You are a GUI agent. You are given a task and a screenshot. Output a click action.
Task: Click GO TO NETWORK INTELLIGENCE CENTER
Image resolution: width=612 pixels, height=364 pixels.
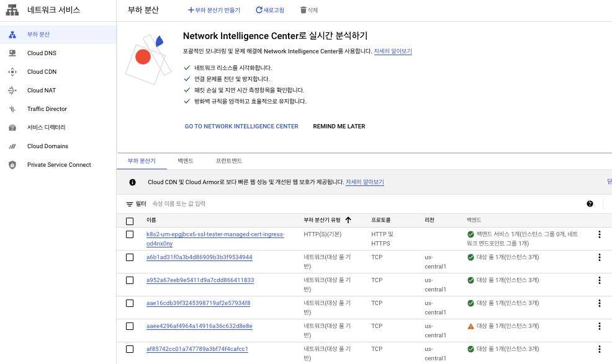click(x=241, y=127)
